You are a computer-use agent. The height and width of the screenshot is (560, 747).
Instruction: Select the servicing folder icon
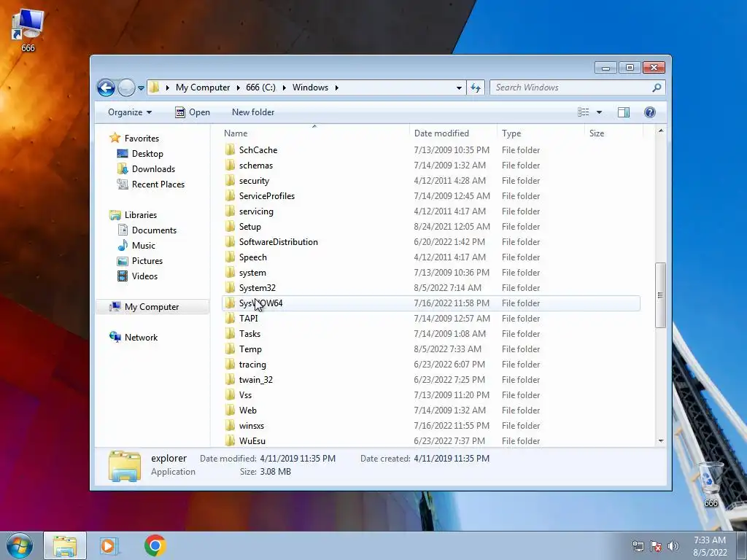click(x=230, y=211)
